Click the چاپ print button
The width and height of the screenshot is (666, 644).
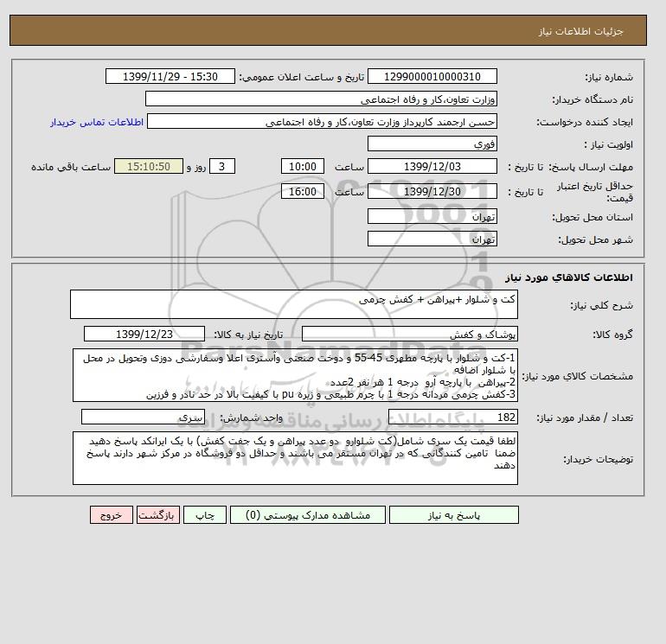(x=205, y=515)
